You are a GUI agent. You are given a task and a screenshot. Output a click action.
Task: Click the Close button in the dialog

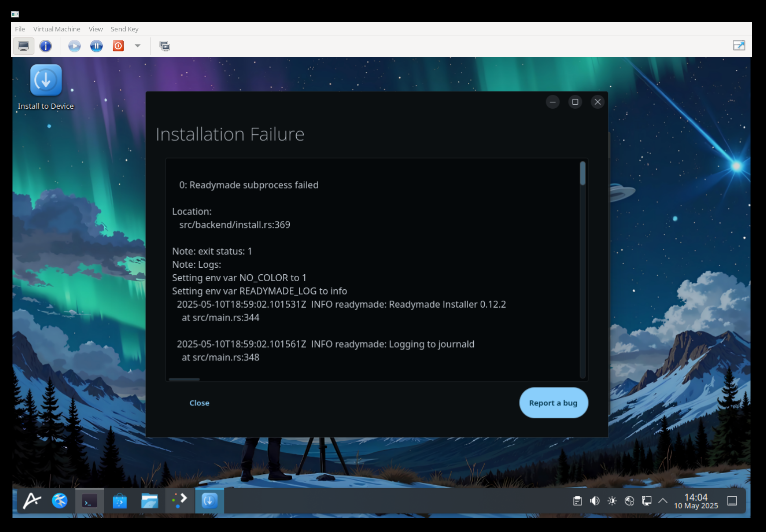(199, 403)
